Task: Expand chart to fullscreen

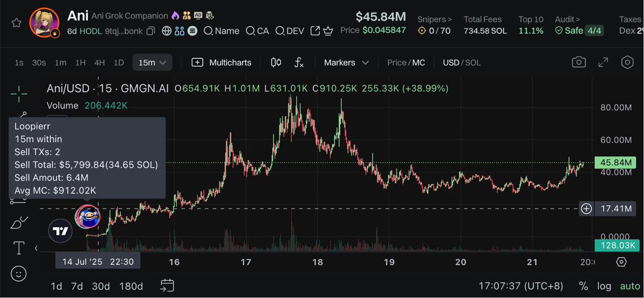Action: pyautogui.click(x=603, y=62)
